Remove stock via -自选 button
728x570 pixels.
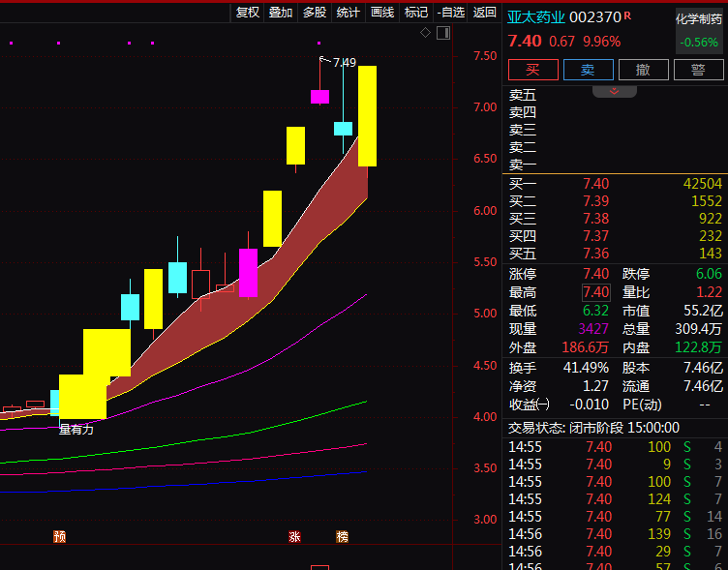(450, 12)
